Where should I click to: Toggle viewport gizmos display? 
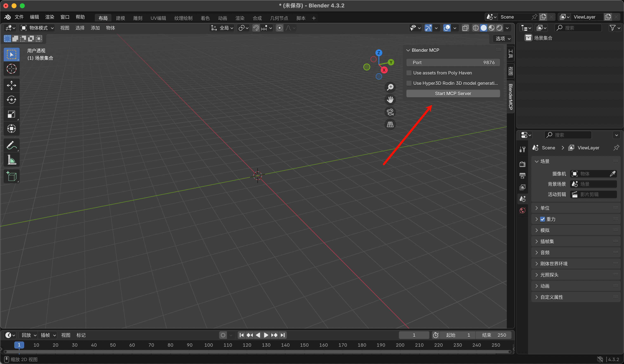tap(428, 28)
